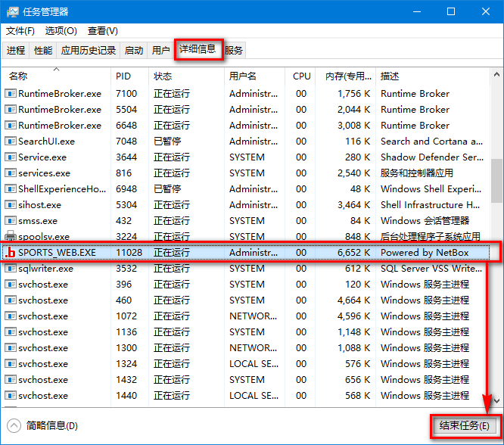The width and height of the screenshot is (504, 445).
Task: Sort by the 内存(专用 column header
Action: click(345, 76)
